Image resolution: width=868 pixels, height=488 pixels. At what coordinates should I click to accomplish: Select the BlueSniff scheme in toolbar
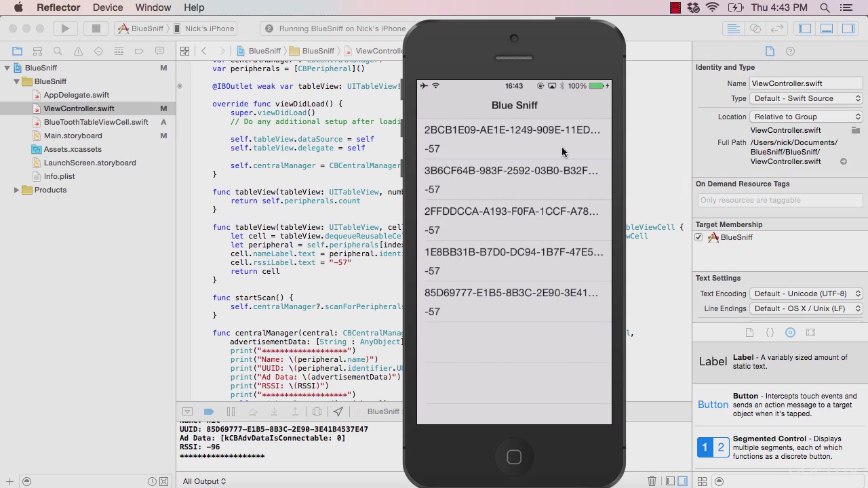(141, 28)
